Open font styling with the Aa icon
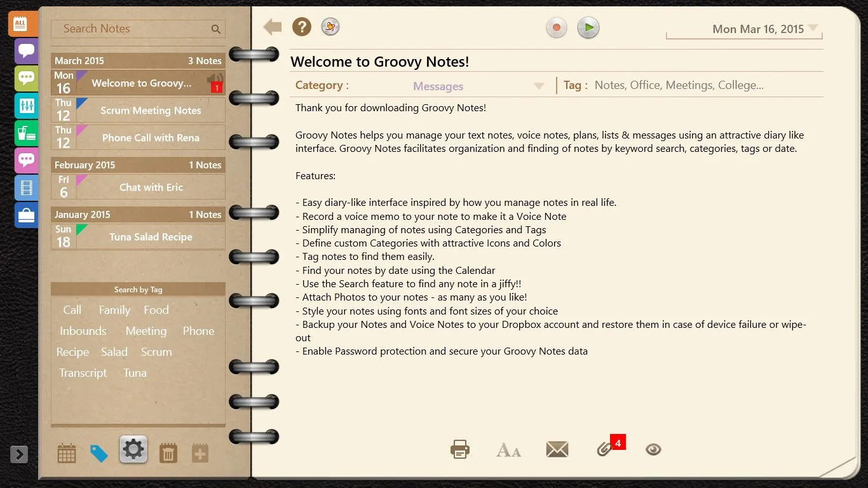The width and height of the screenshot is (868, 488). (x=508, y=451)
